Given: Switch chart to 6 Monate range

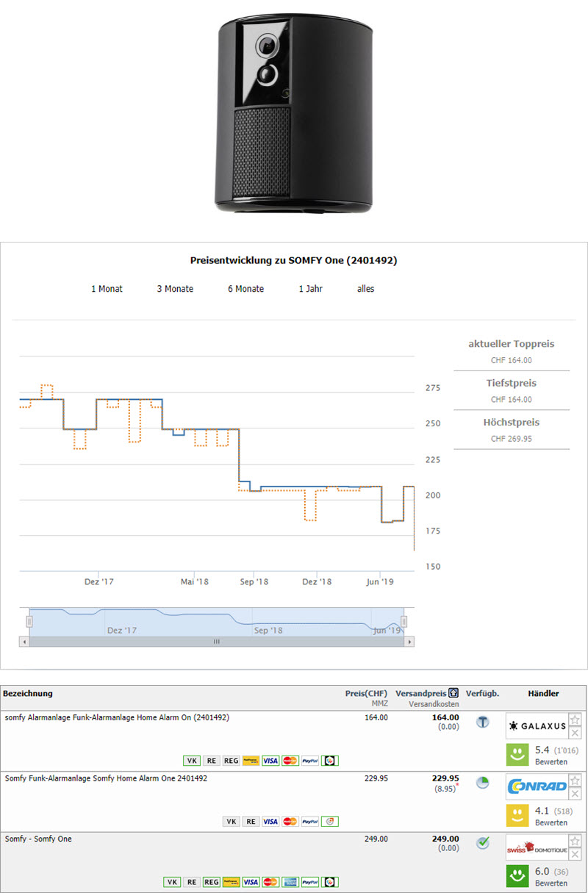Looking at the screenshot, I should coord(245,289).
